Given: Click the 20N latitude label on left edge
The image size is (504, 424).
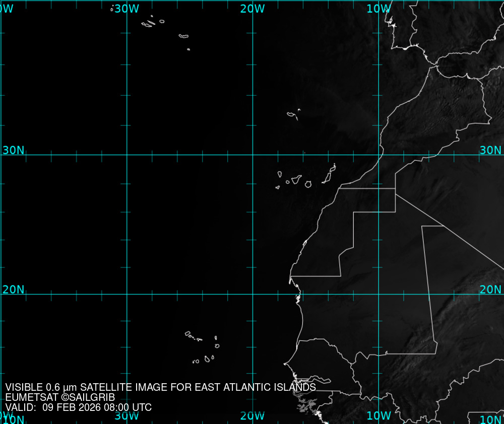Looking at the screenshot, I should pyautogui.click(x=13, y=290).
